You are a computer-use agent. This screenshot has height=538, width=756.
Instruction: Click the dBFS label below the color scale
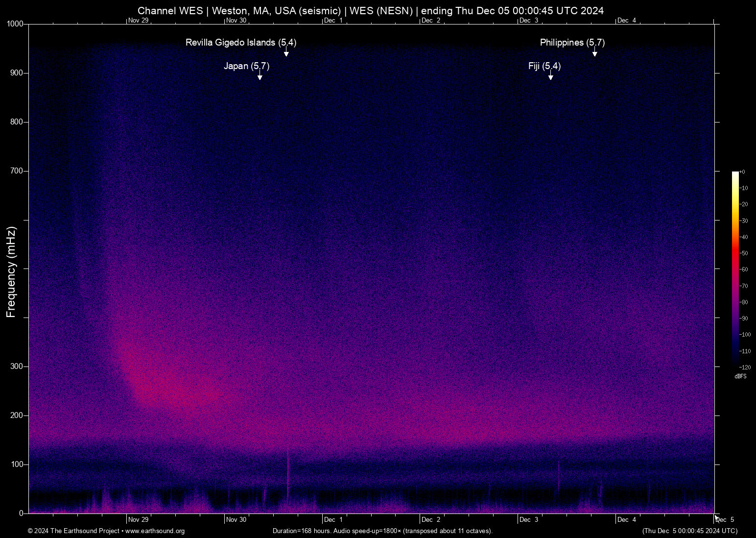[x=740, y=376]
